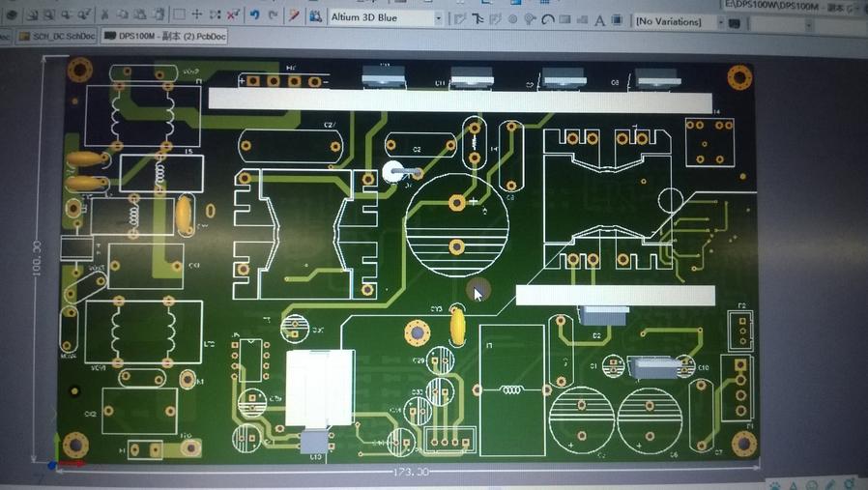Click the Redo arrow in toolbar

click(273, 16)
